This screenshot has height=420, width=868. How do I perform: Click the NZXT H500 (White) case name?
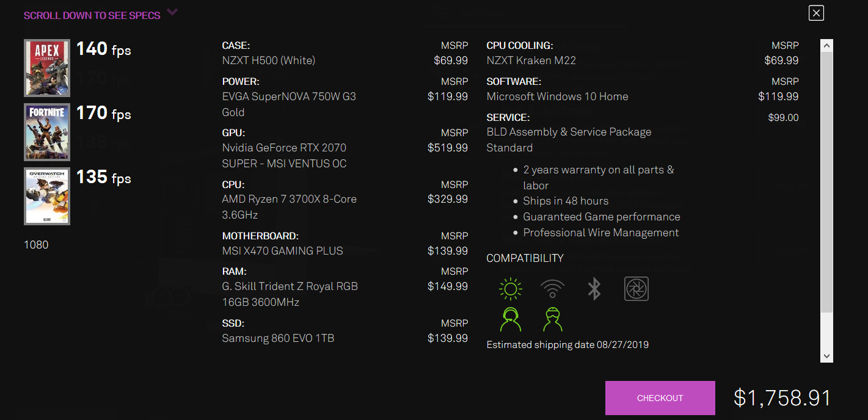pyautogui.click(x=269, y=60)
